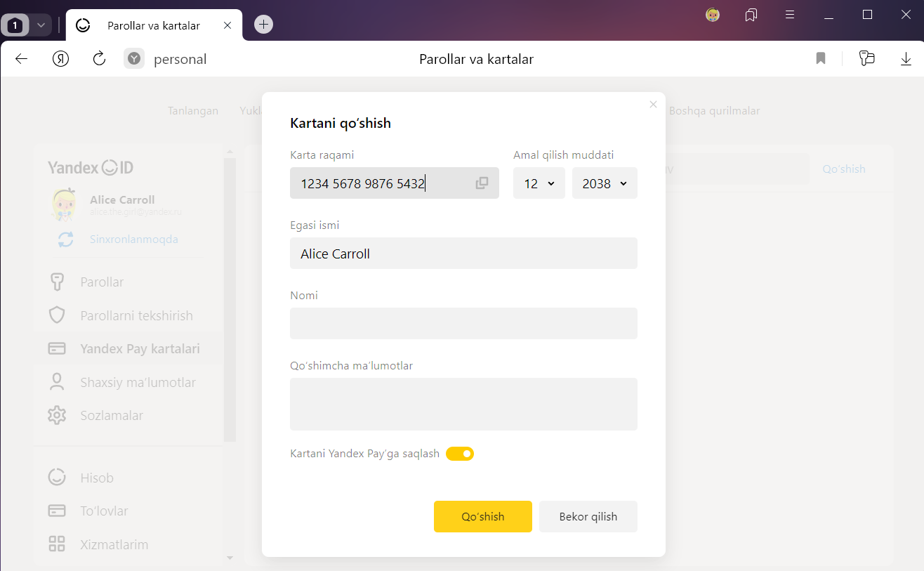Screen dimensions: 924x571
Task: Click the Egasi ismi input field
Action: [x=463, y=254]
